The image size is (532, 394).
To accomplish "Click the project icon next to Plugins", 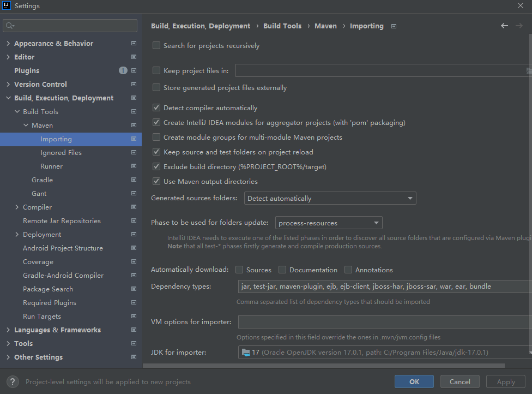I will pyautogui.click(x=134, y=70).
